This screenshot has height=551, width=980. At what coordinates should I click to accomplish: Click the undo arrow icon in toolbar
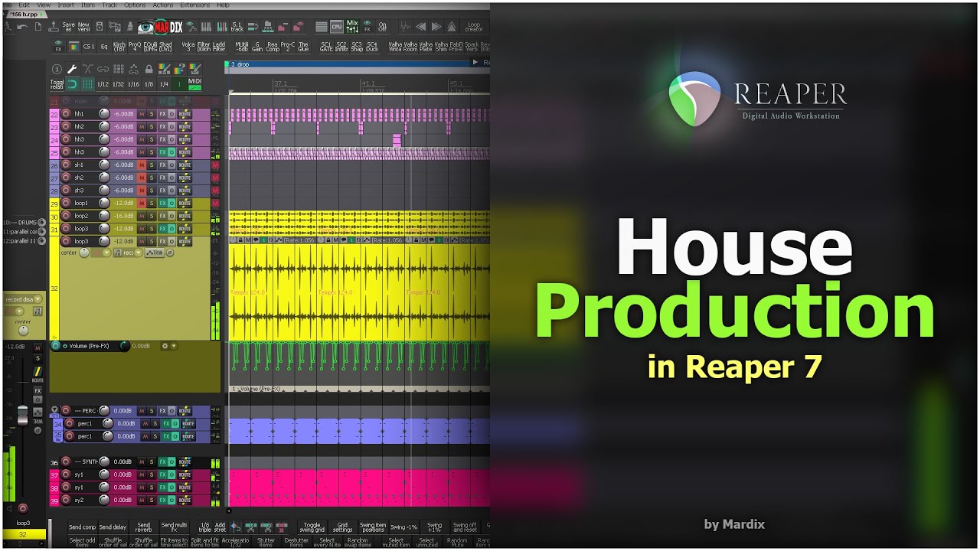tap(23, 27)
